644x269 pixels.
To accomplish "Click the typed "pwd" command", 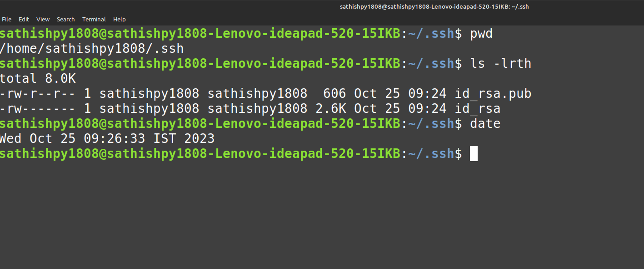I will [x=481, y=34].
